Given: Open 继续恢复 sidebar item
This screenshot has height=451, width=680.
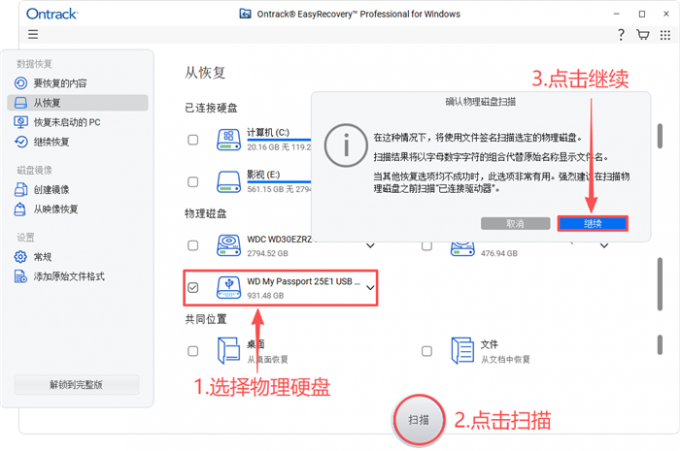Looking at the screenshot, I should [78, 142].
